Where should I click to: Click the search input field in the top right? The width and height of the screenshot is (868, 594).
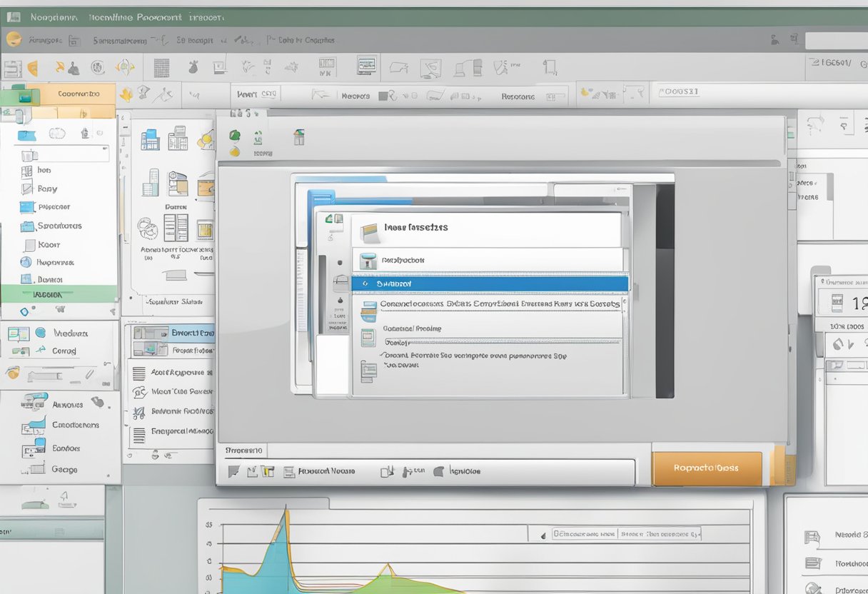click(836, 41)
